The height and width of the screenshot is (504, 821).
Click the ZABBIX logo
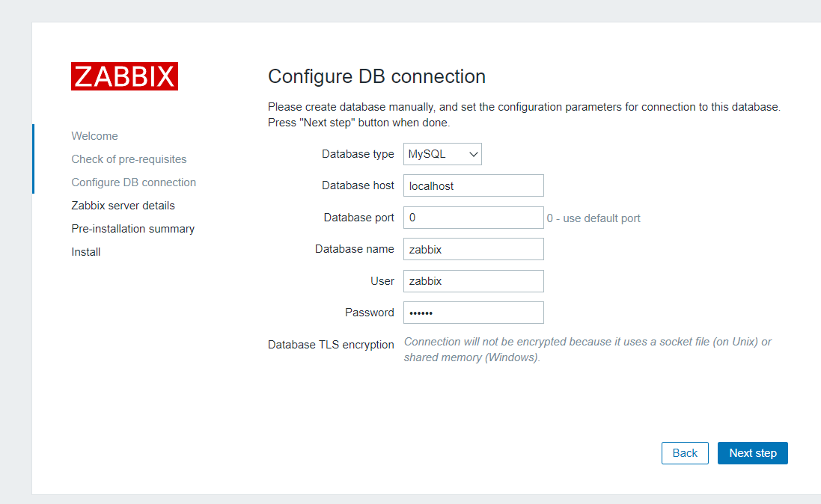(125, 76)
